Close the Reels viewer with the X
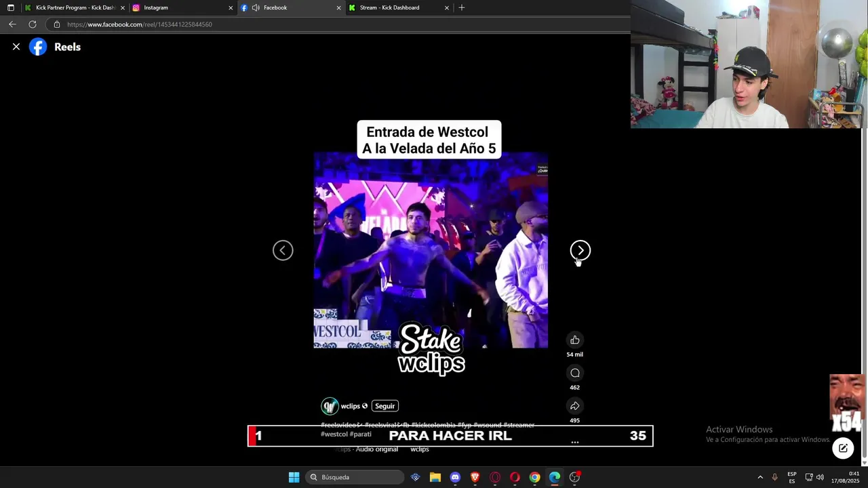Image resolution: width=868 pixels, height=488 pixels. coord(16,47)
